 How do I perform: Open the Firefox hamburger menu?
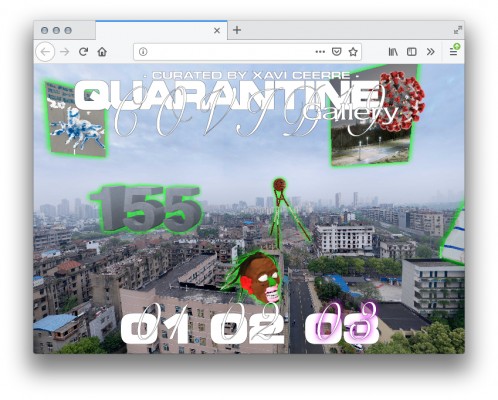(453, 52)
